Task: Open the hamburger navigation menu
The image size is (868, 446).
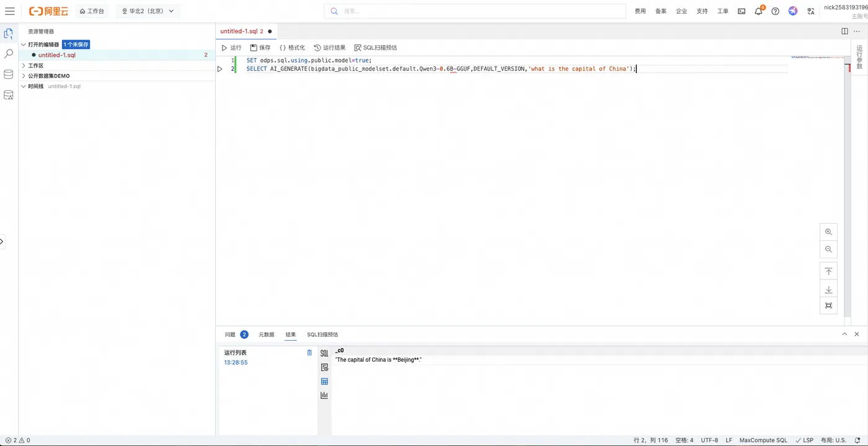Action: point(10,11)
